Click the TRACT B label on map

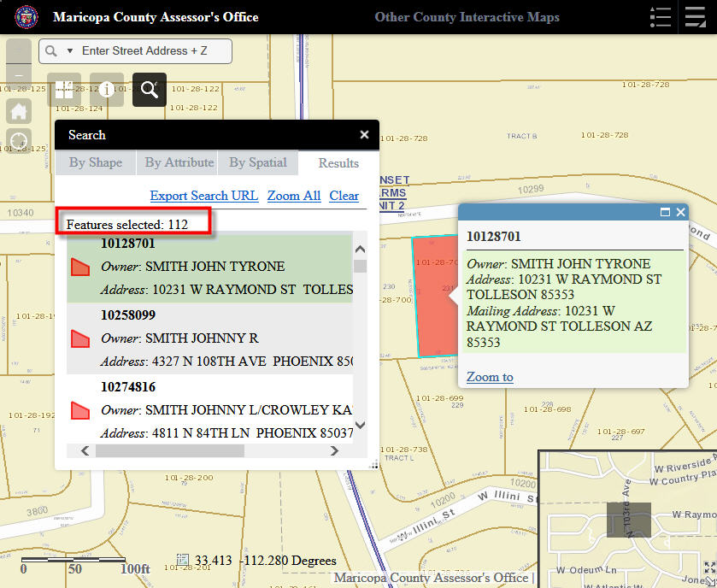coord(522,136)
